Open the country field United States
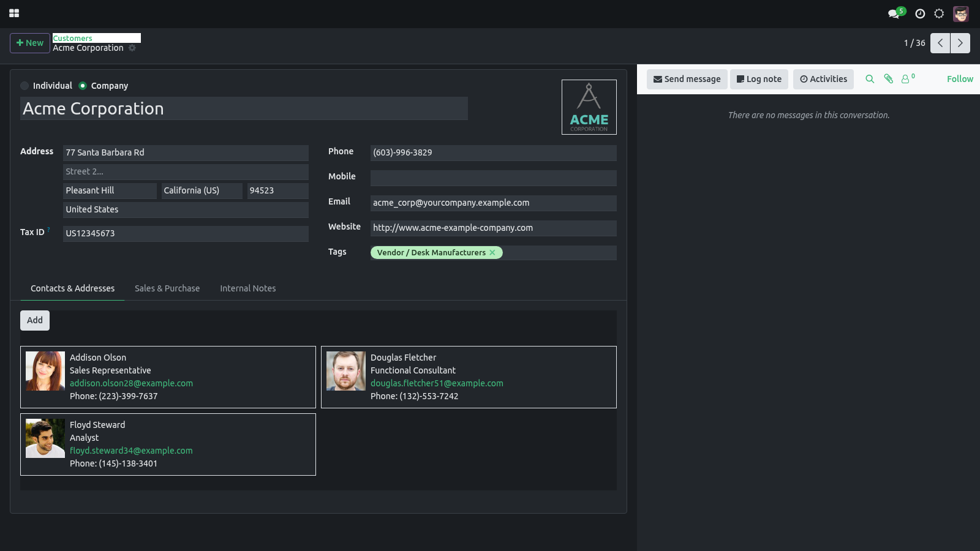This screenshot has height=551, width=980. [186, 209]
